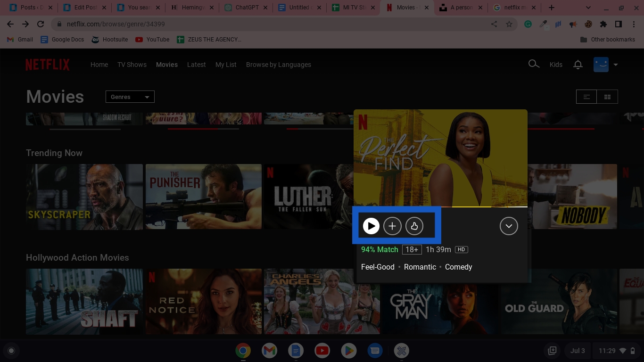Open the cookie extension icon

[x=588, y=24]
